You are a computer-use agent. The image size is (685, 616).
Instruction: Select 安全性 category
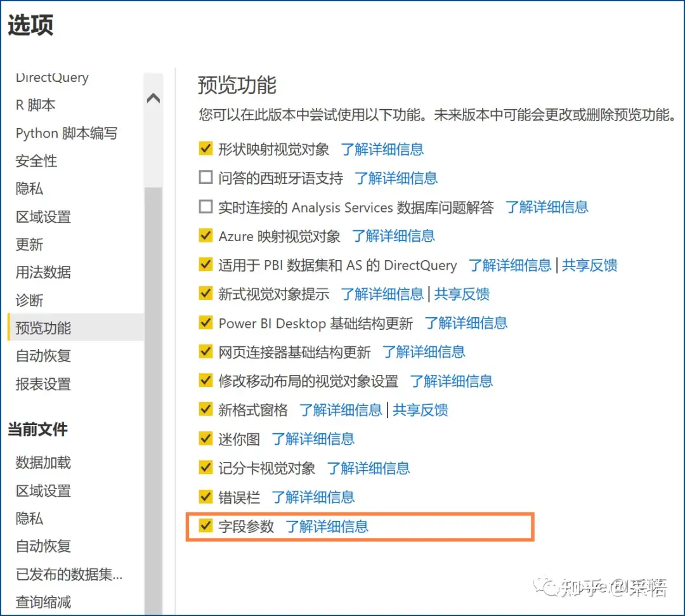point(36,161)
